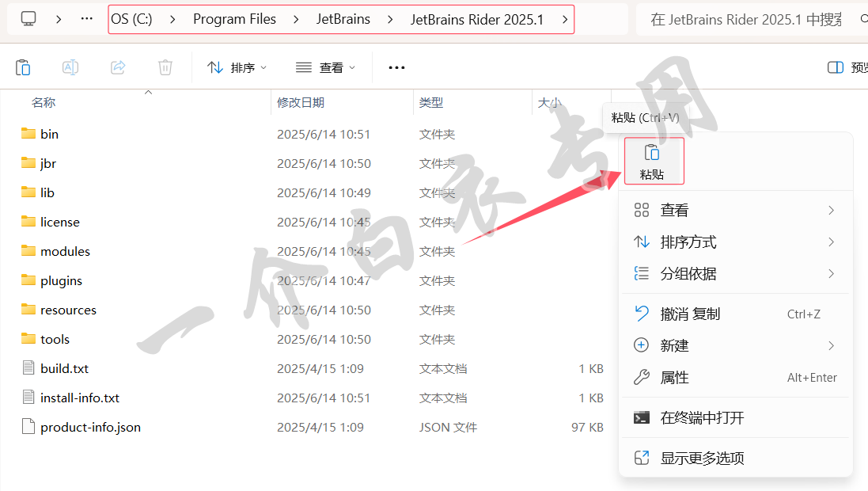Open 排序方式 submenu in context menu
The image size is (868, 491).
pyautogui.click(x=734, y=242)
